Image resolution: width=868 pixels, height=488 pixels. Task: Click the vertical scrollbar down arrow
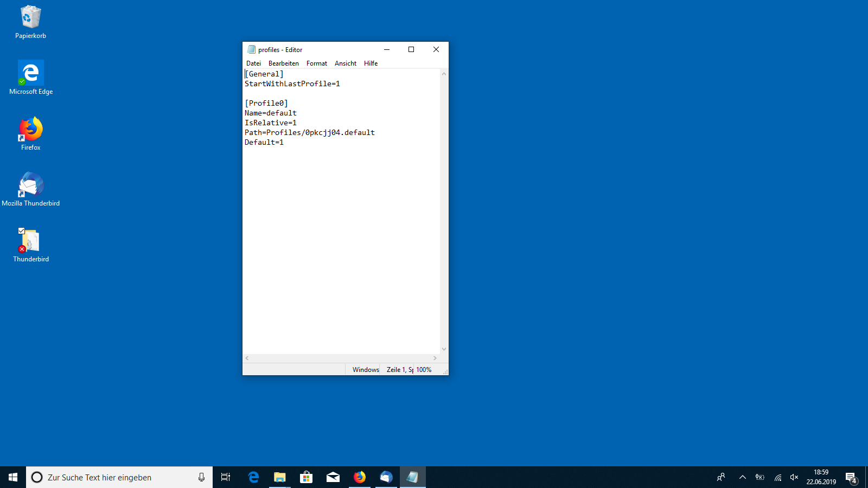point(444,349)
